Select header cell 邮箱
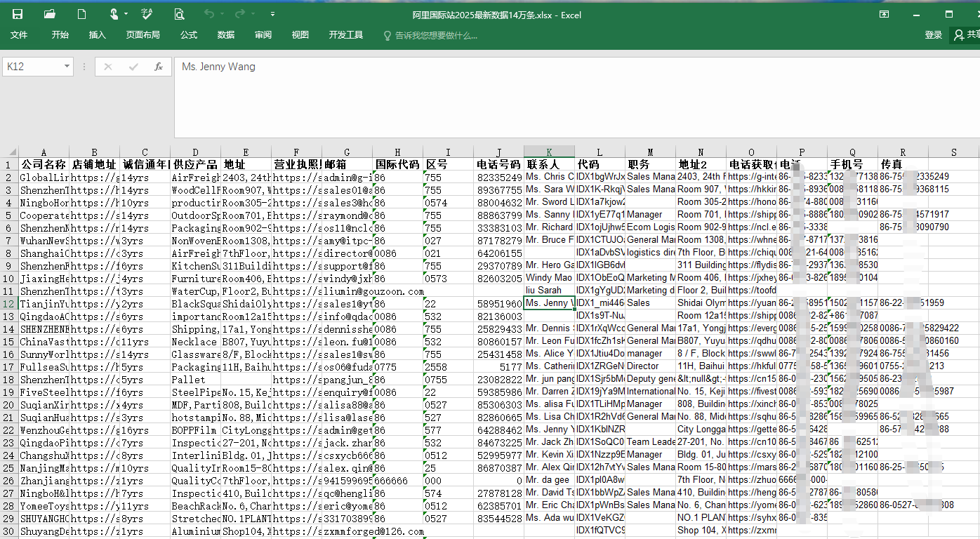Viewport: 980px width, 539px height. [x=347, y=164]
